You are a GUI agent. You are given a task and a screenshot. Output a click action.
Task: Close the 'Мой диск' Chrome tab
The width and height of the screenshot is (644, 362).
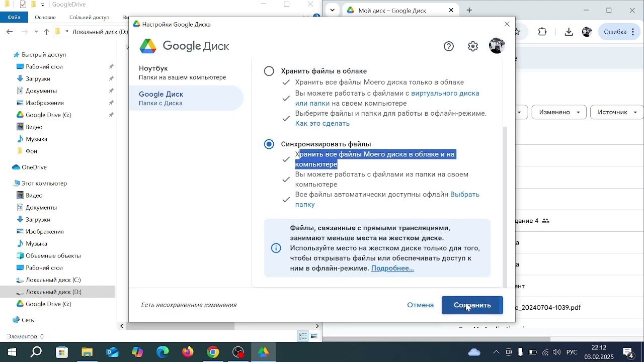pyautogui.click(x=451, y=10)
